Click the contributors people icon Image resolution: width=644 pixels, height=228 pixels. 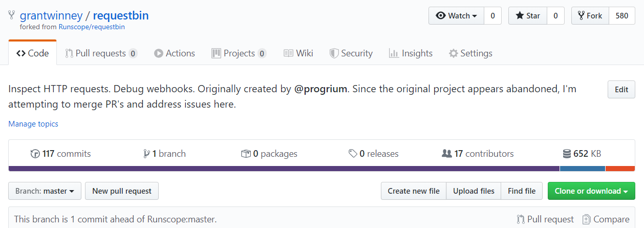click(446, 154)
